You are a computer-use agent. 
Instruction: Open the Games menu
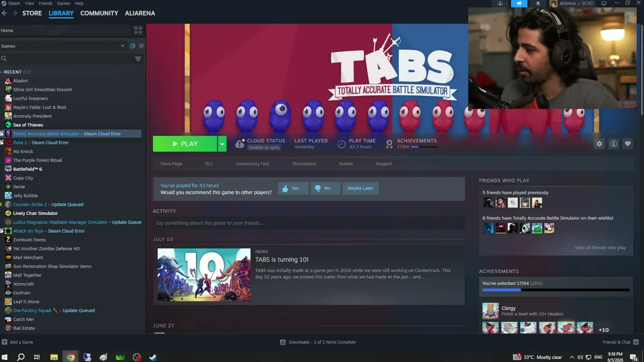click(63, 4)
